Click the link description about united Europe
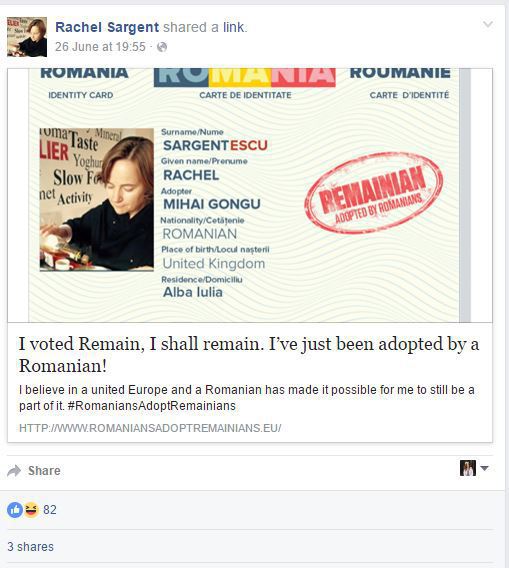509x568 pixels. pyautogui.click(x=247, y=398)
